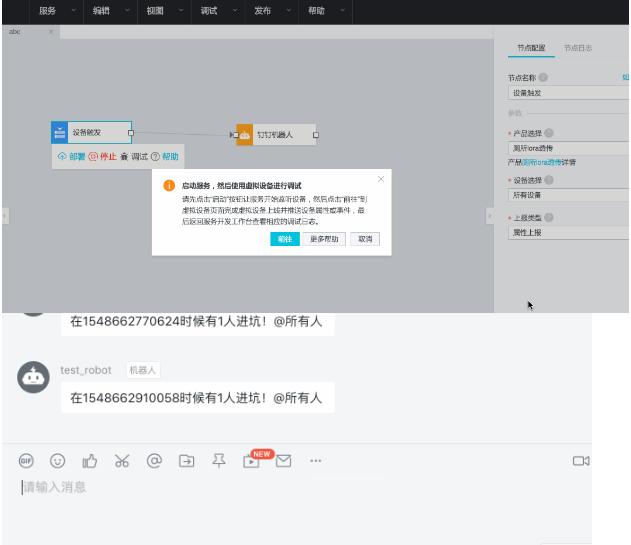Click 帮助 in the node toolbar
Screen dimensions: 631x545
tap(165, 157)
